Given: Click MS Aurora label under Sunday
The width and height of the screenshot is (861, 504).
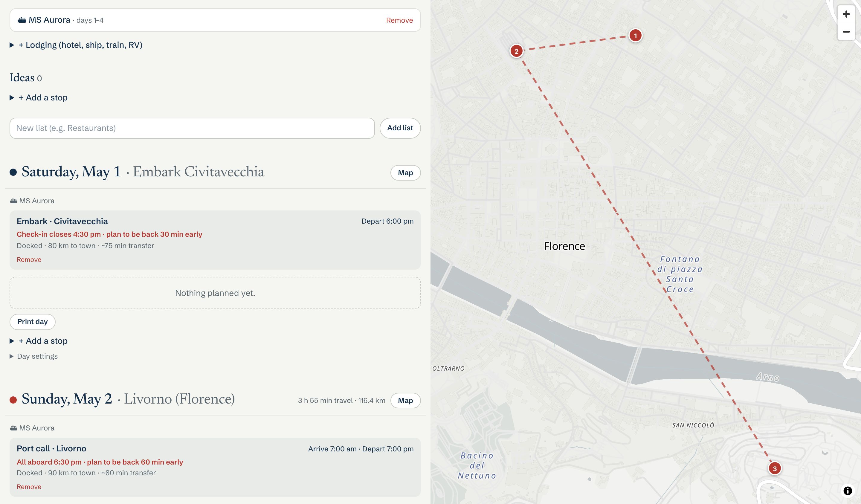Looking at the screenshot, I should pos(36,428).
